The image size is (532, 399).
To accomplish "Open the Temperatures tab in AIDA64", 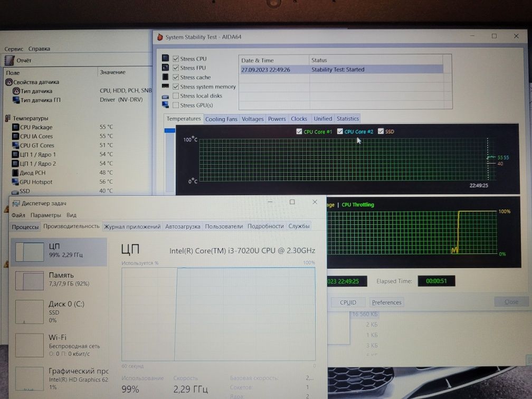I will click(184, 119).
